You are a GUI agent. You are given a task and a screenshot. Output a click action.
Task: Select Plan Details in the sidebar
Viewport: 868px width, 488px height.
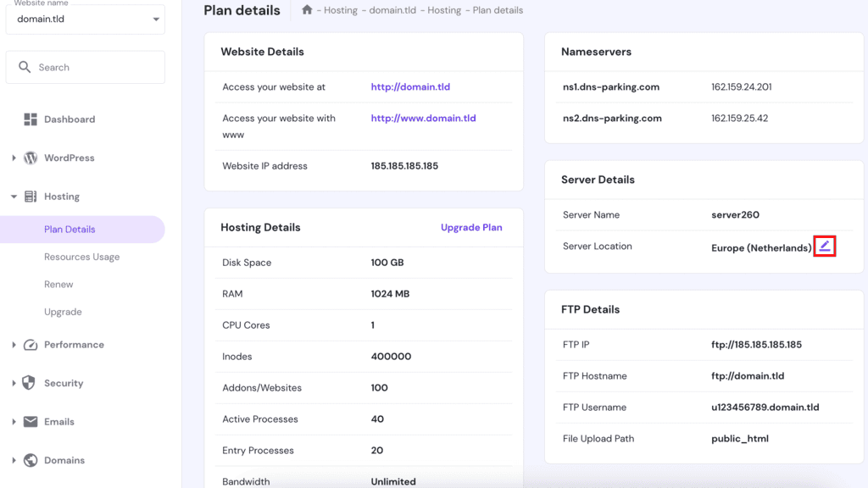point(70,229)
